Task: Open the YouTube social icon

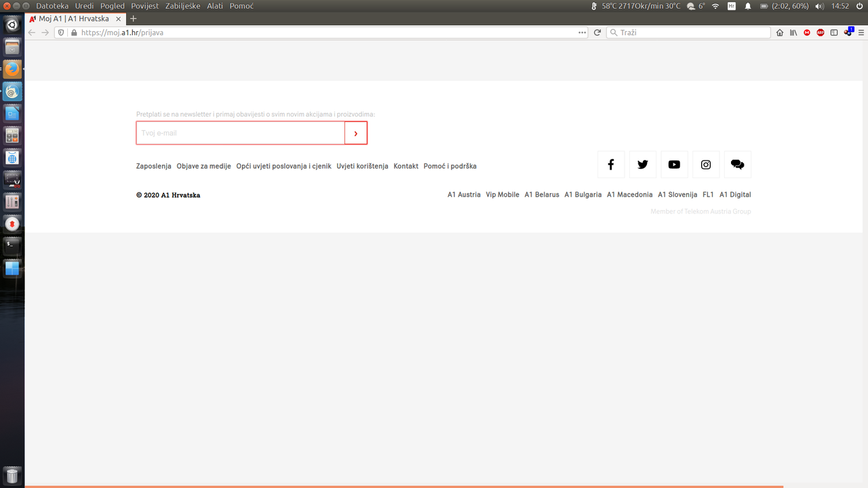Action: click(x=674, y=165)
